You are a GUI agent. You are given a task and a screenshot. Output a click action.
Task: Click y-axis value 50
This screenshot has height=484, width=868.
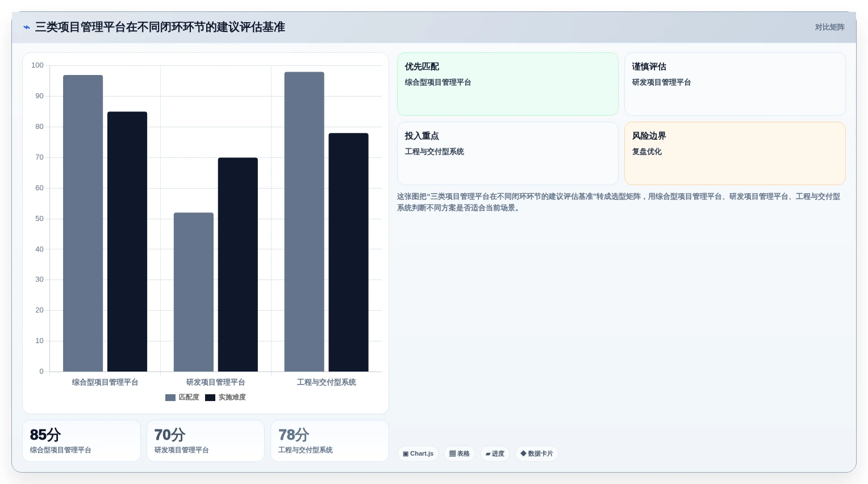pos(39,219)
